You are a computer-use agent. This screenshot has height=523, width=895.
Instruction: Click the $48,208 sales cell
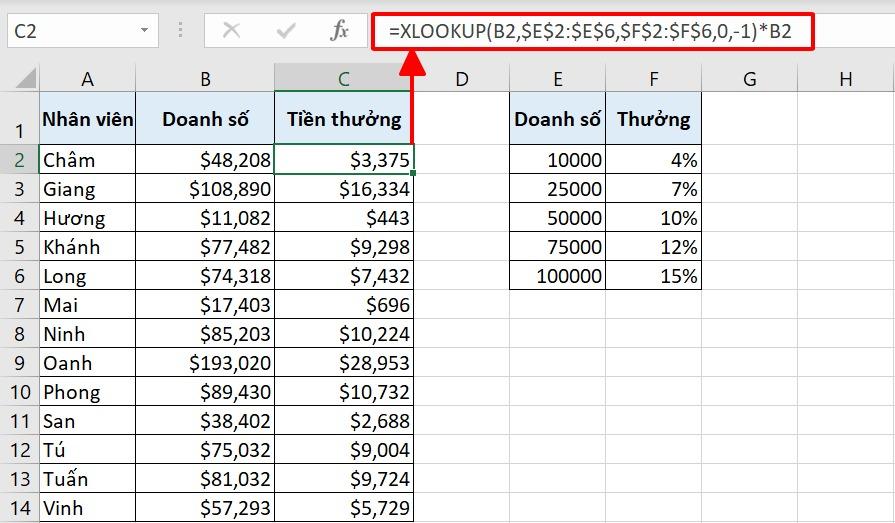point(205,159)
